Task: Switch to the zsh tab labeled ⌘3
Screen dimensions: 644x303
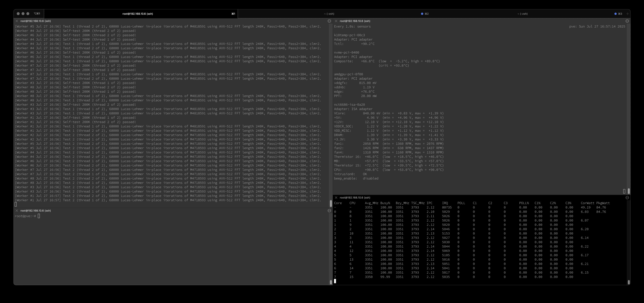Action: (x=528, y=14)
